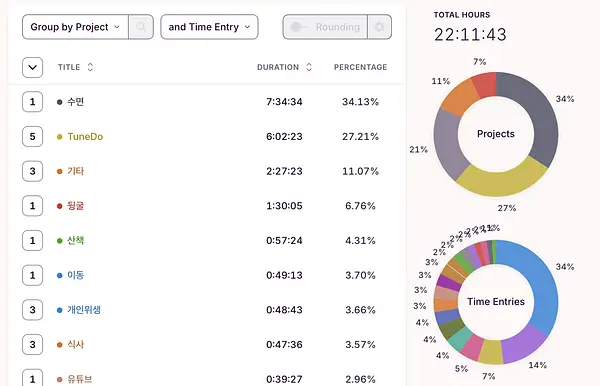Click the purple 14% Time Entries segment
Image resolution: width=600 pixels, height=386 pixels.
coord(522,345)
